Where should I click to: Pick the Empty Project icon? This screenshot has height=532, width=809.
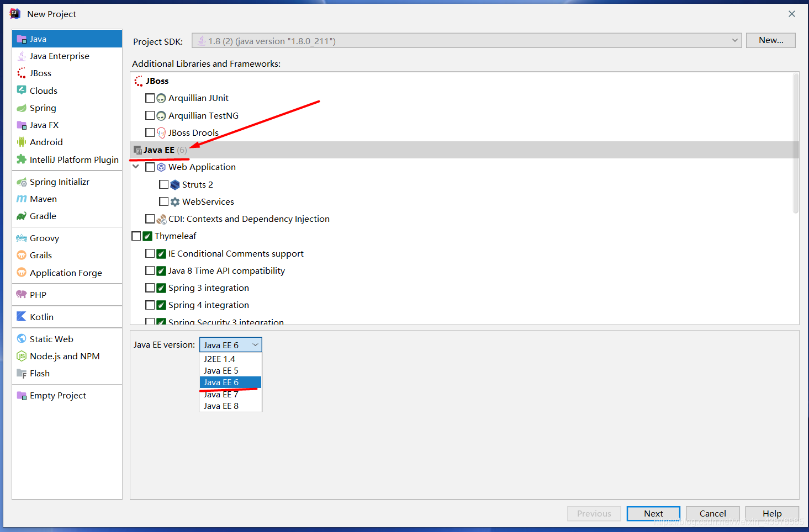22,395
